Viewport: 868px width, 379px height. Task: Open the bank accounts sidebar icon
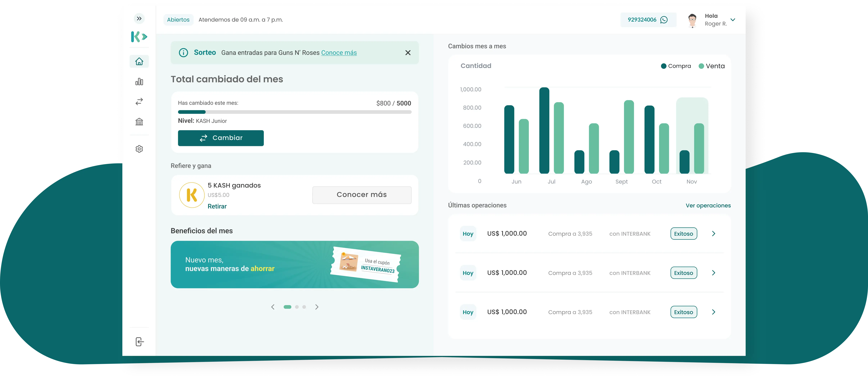coord(139,122)
